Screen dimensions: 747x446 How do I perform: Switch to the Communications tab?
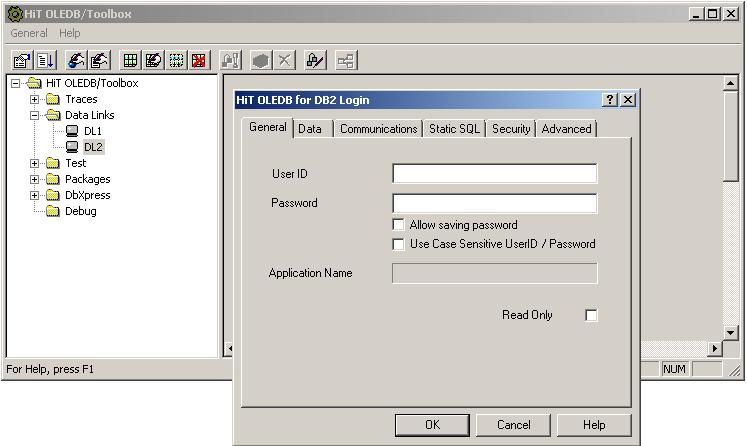click(x=378, y=129)
